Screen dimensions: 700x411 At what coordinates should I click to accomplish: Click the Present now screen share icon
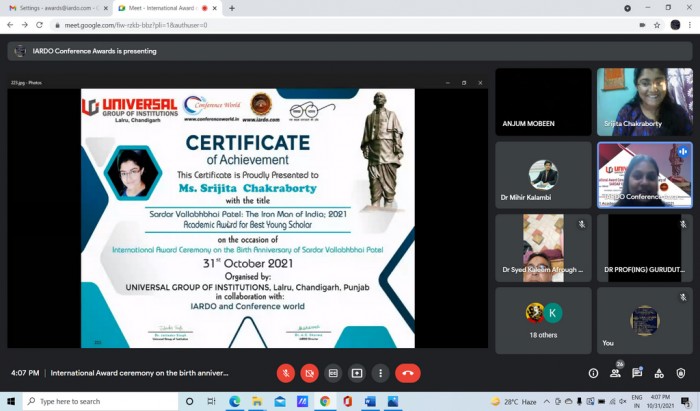point(357,373)
